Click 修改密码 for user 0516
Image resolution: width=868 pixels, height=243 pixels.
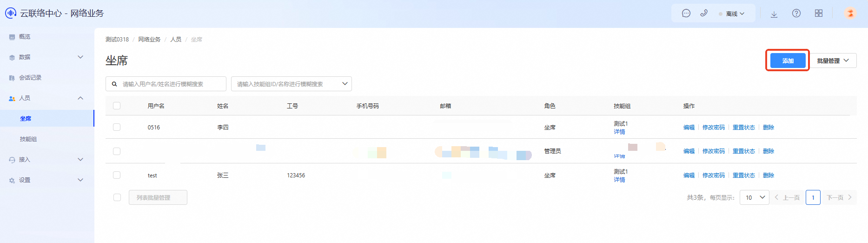(714, 128)
